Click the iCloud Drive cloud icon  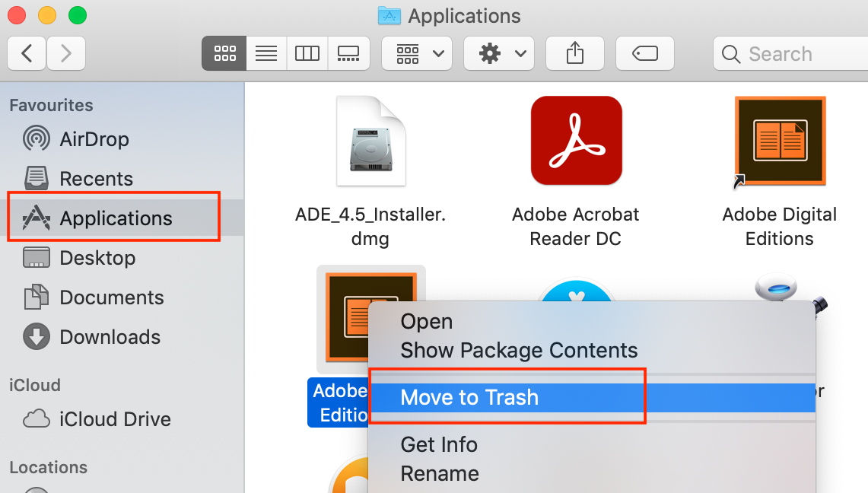pyautogui.click(x=37, y=419)
